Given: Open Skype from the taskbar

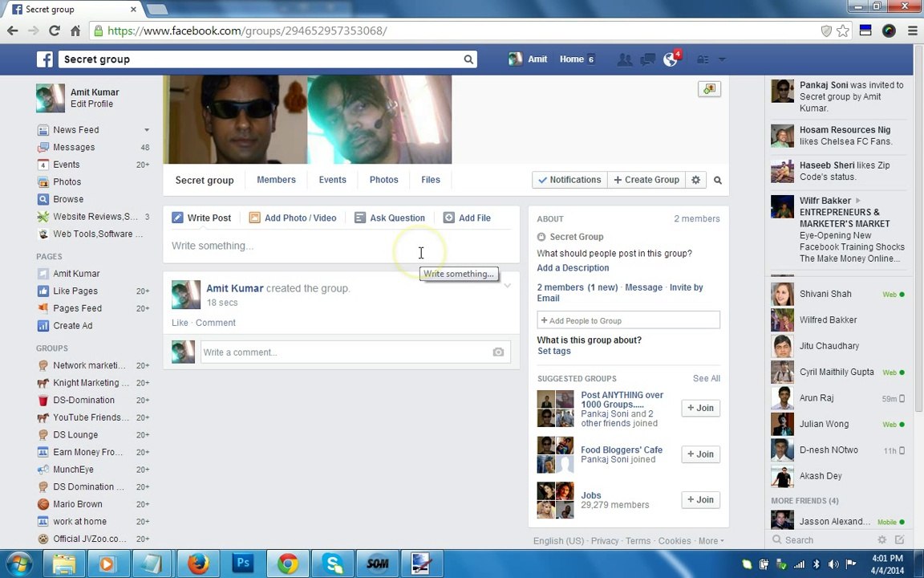Looking at the screenshot, I should tap(334, 564).
